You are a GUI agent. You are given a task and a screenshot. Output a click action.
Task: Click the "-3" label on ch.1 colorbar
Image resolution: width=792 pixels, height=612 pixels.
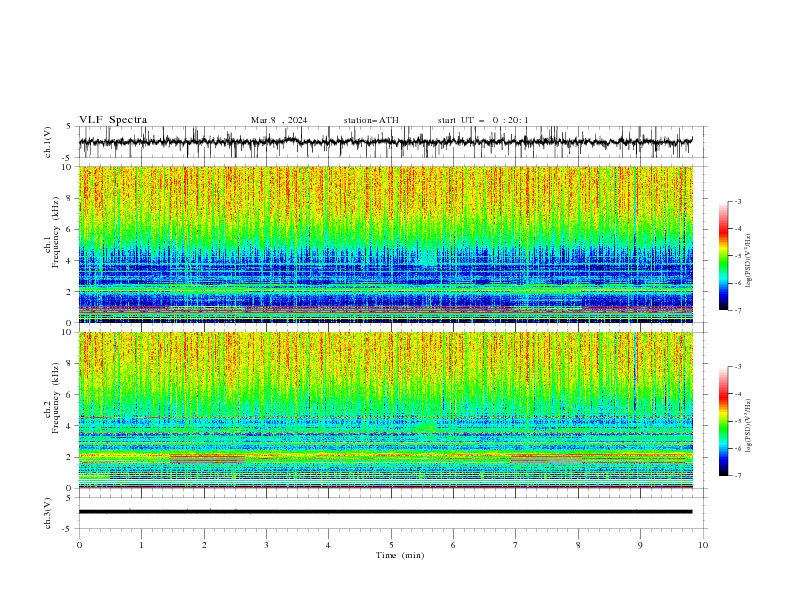click(738, 201)
